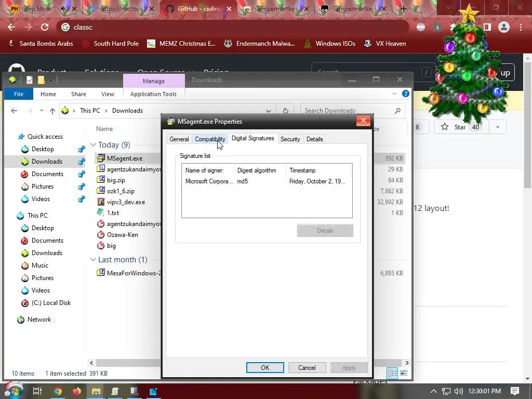Click Chrome address bar with 'classc'
The image size is (532, 399).
232,27
